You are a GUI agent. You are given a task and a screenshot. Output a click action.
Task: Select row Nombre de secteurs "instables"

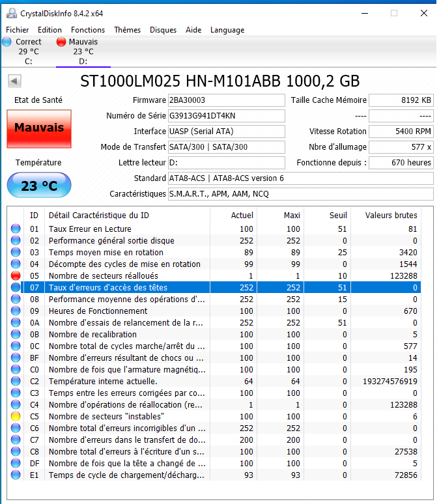point(214,416)
